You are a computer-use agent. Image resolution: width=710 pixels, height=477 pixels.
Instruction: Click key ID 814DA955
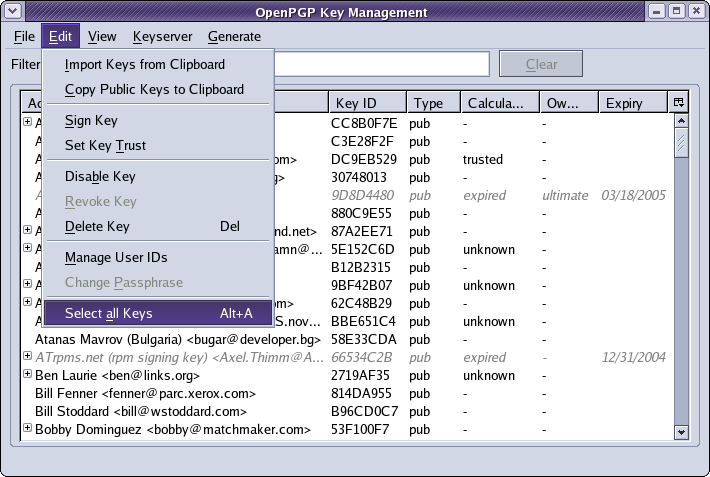(x=361, y=393)
